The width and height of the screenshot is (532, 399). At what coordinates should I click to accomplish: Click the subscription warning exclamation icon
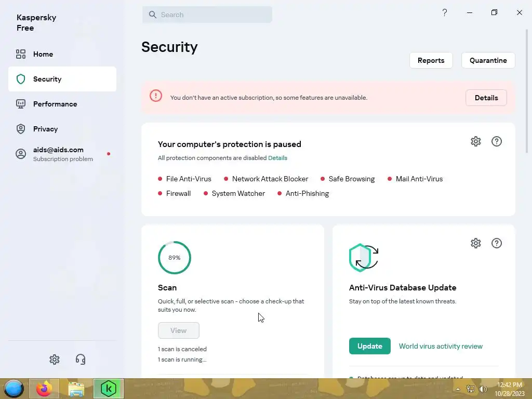pyautogui.click(x=156, y=96)
